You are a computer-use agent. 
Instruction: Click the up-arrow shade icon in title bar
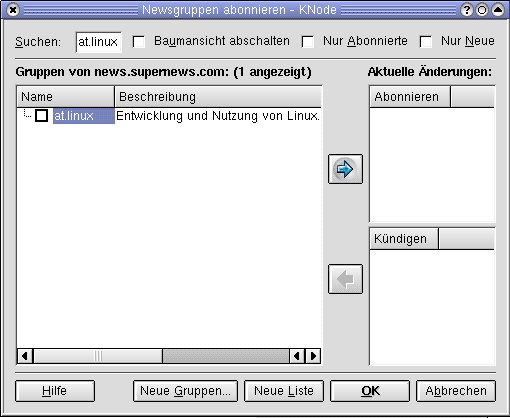point(498,10)
